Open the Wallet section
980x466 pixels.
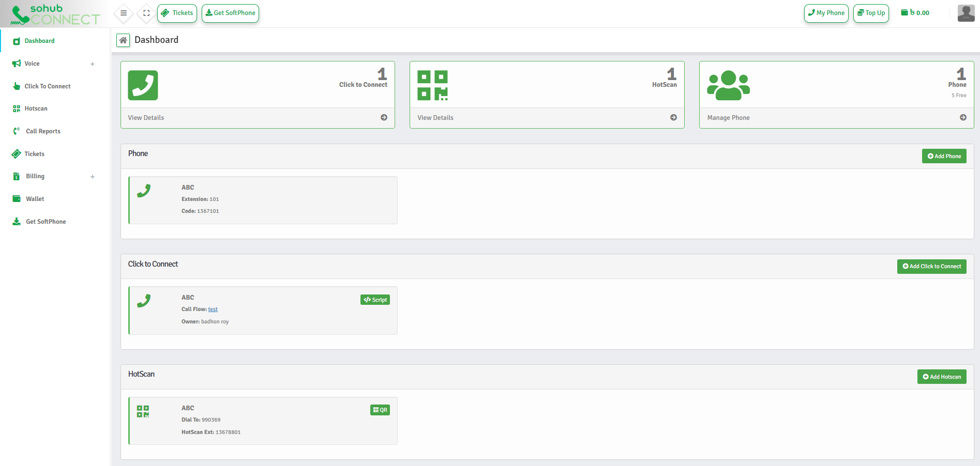pos(34,198)
